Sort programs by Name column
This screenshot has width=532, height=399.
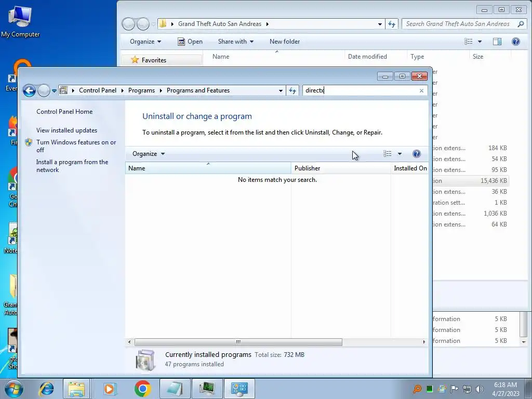click(x=208, y=168)
